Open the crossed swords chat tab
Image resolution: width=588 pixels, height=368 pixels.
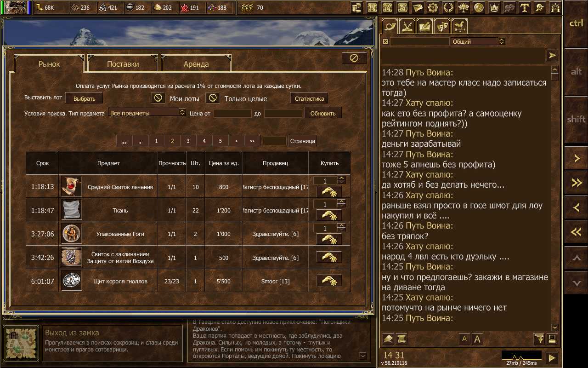click(407, 26)
